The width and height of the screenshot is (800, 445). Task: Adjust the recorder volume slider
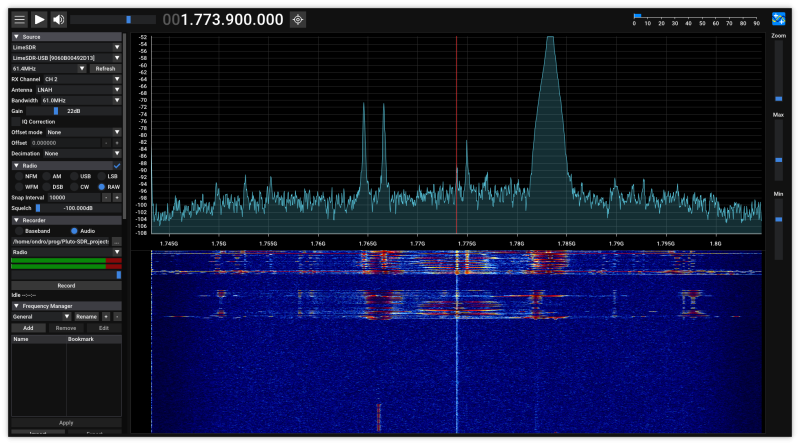click(66, 275)
